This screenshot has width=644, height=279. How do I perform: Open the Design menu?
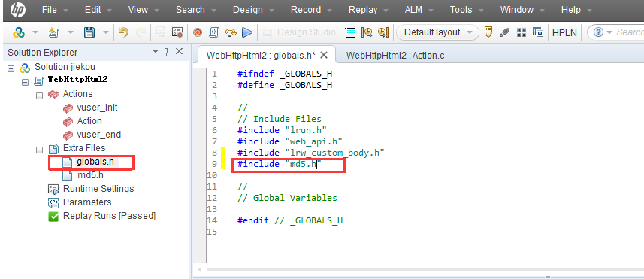tap(248, 10)
